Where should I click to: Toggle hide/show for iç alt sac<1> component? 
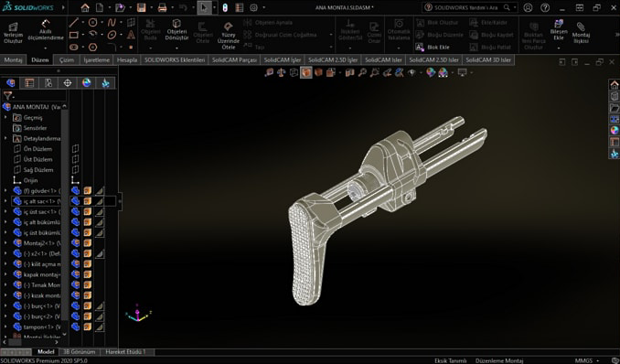75,201
